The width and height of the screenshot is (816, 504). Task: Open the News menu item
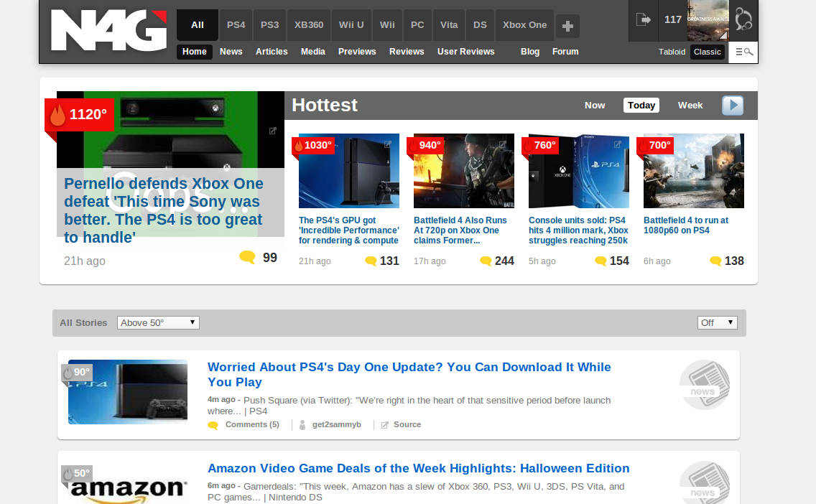(231, 52)
